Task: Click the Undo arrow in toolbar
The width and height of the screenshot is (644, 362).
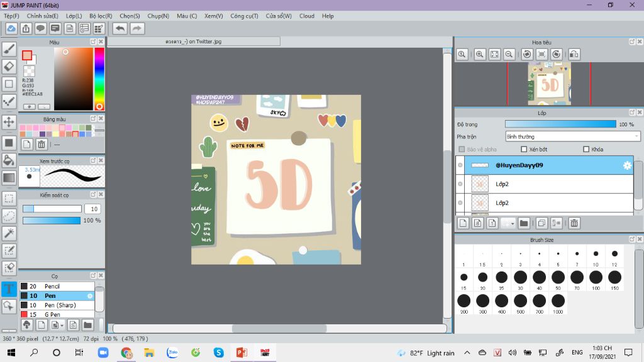Action: tap(120, 28)
